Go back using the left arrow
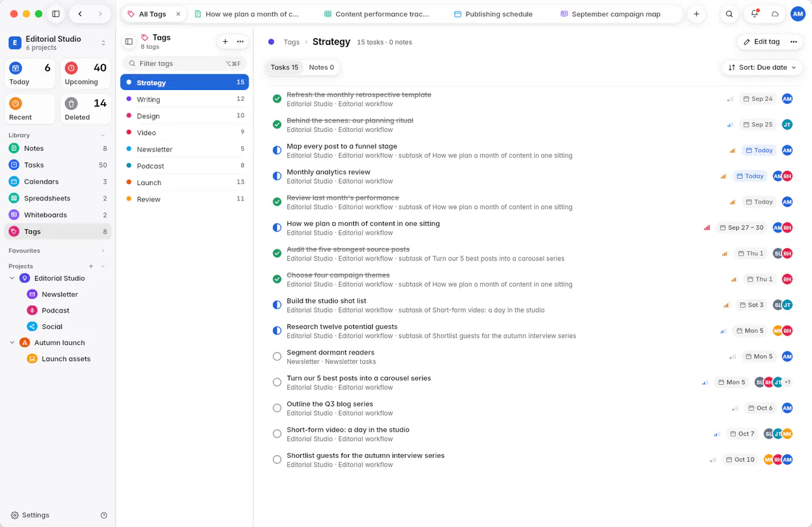The width and height of the screenshot is (812, 527). coord(80,14)
